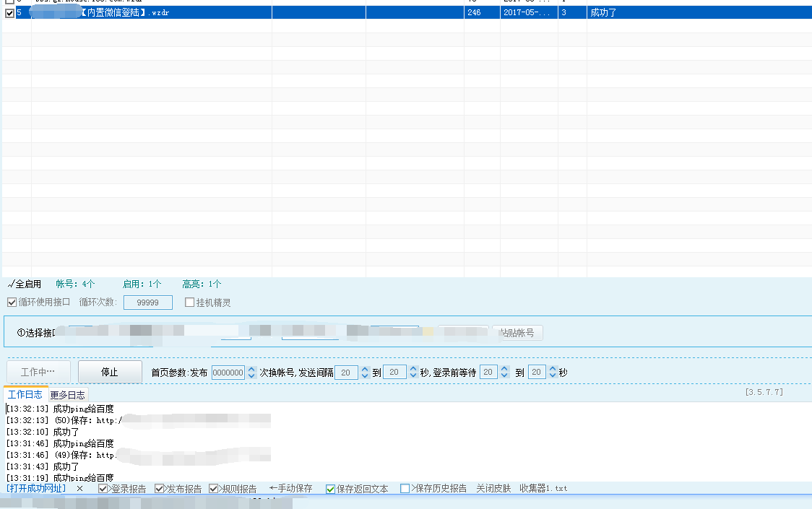Screen dimensions: 812x509
Task: Decrease the last 到 seconds value
Action: [551, 376]
